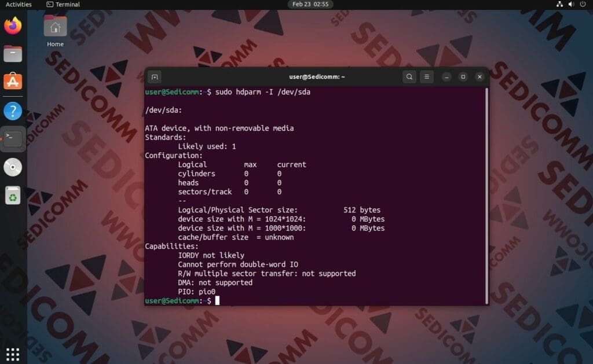Add a new terminal tab

click(155, 77)
